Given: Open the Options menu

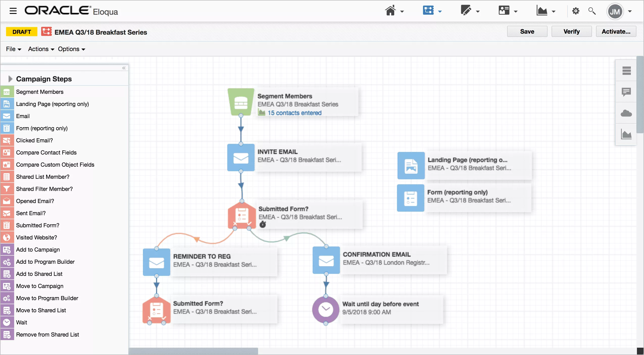Looking at the screenshot, I should [71, 49].
